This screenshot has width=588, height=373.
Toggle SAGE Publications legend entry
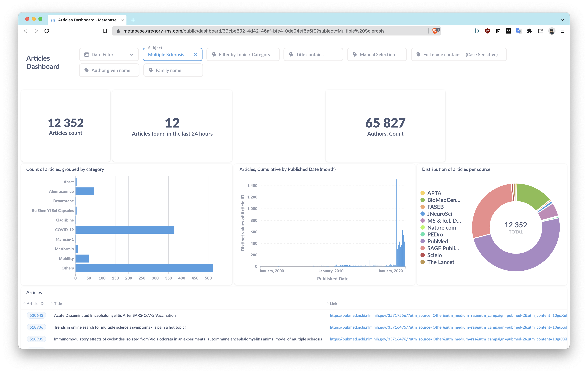pos(443,248)
